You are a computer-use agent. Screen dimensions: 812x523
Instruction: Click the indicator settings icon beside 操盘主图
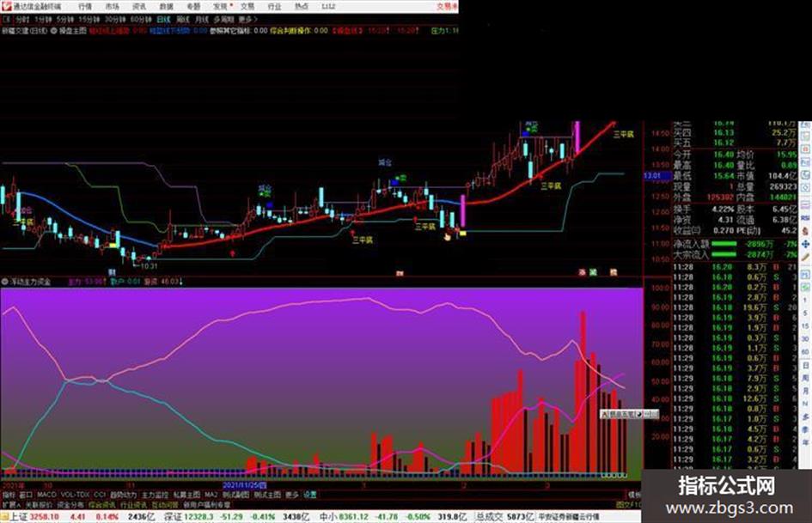pyautogui.click(x=54, y=31)
